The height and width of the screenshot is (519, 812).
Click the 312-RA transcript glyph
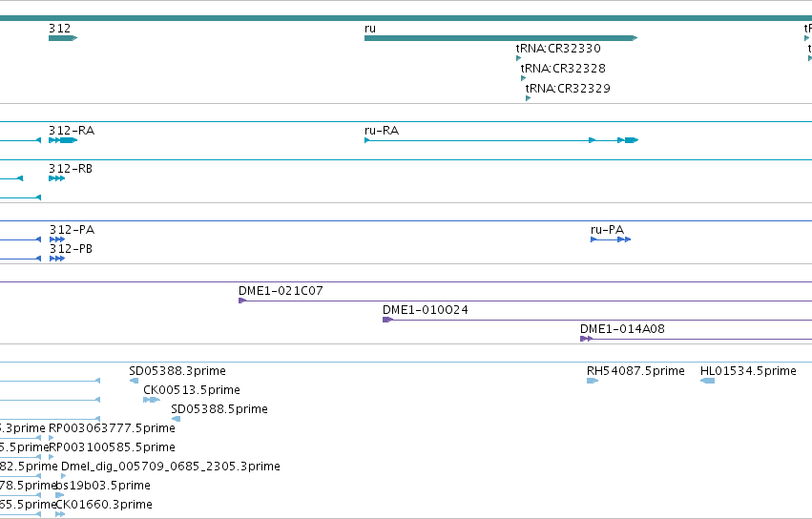point(63,140)
